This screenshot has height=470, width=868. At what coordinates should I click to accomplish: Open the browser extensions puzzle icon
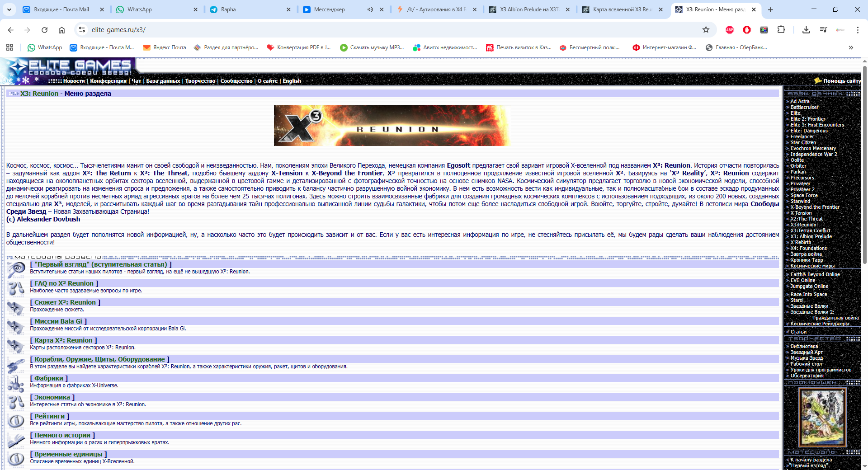tap(781, 30)
